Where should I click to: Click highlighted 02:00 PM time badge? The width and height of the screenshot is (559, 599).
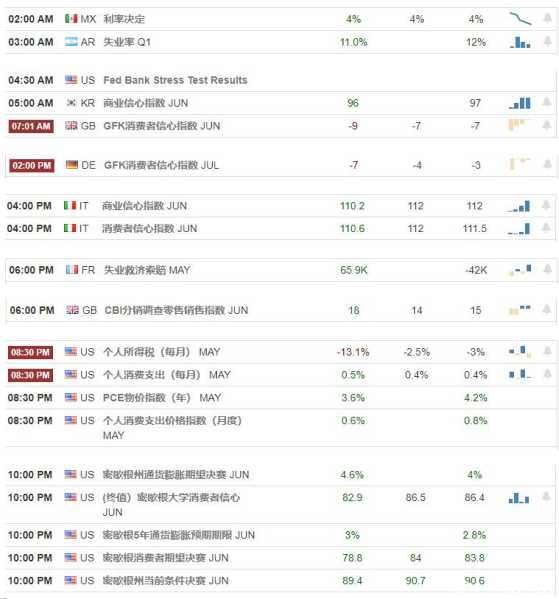(x=32, y=165)
